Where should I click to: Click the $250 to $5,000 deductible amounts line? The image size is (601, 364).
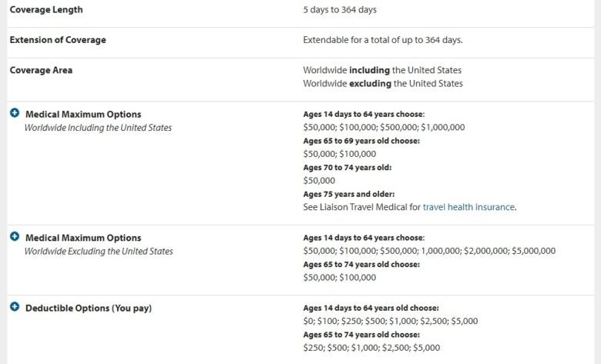372,348
